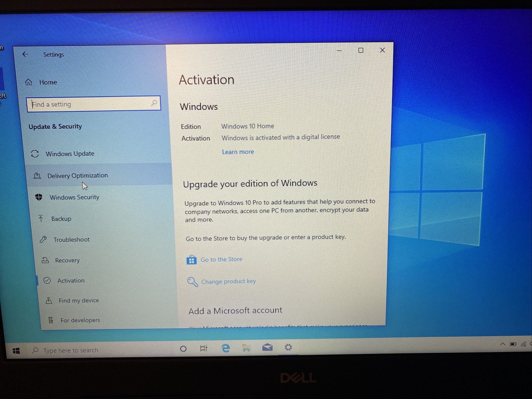
Task: Click the Windows Update refresh arrows icon
Action: tap(35, 154)
